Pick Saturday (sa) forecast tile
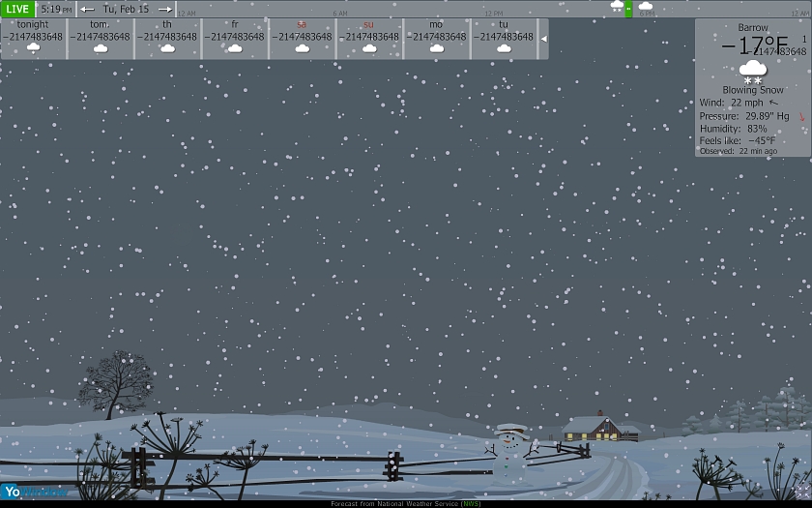 tap(302, 38)
